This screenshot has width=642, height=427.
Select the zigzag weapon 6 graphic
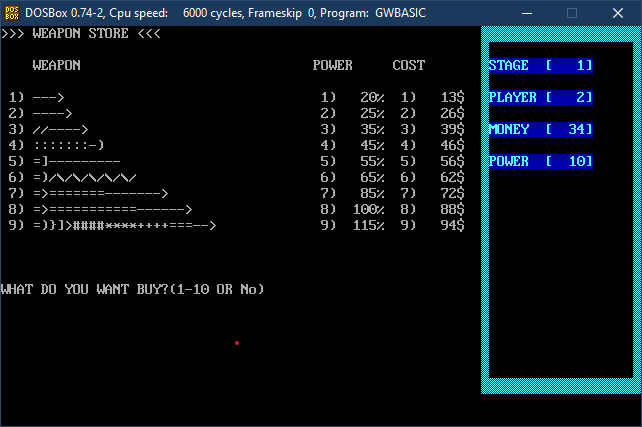click(x=85, y=177)
